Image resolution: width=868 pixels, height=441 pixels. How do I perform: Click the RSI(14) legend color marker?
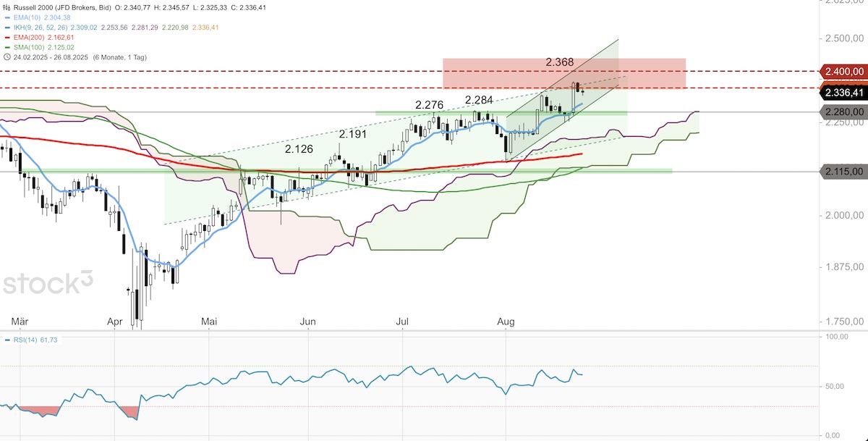(x=7, y=339)
